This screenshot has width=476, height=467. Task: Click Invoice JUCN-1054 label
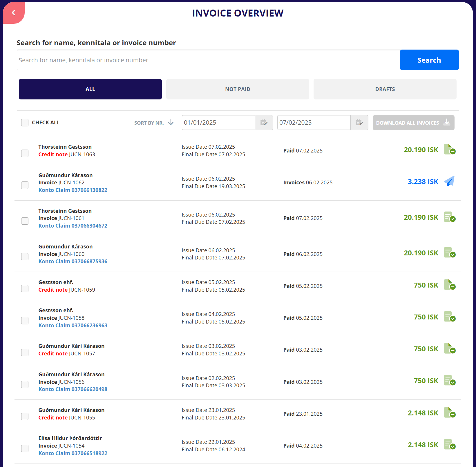[61, 446]
